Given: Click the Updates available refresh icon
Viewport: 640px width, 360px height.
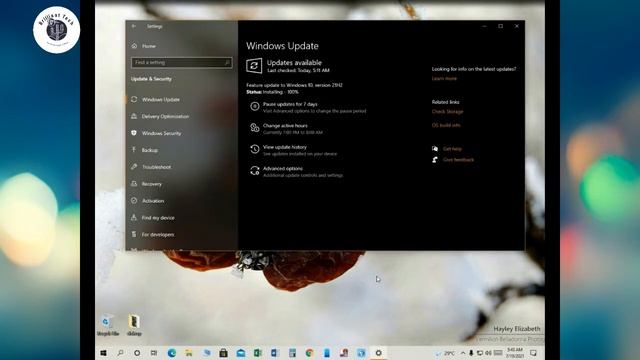Looking at the screenshot, I should click(x=254, y=66).
